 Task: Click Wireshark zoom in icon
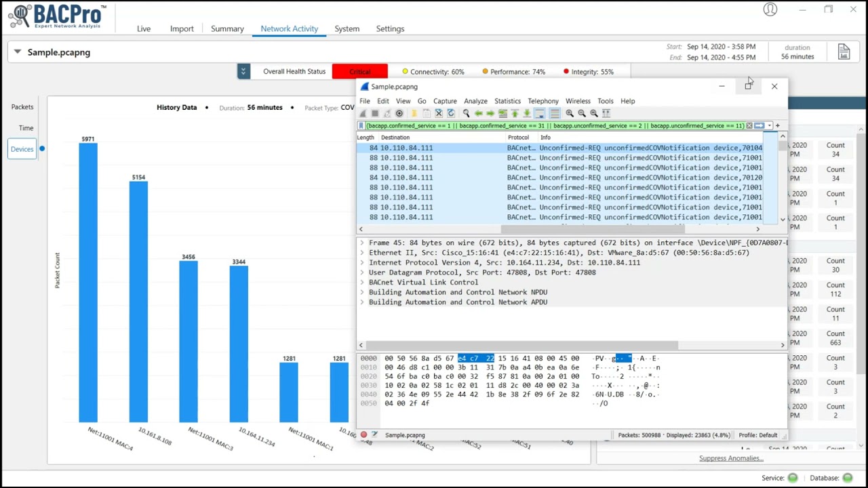pyautogui.click(x=570, y=113)
